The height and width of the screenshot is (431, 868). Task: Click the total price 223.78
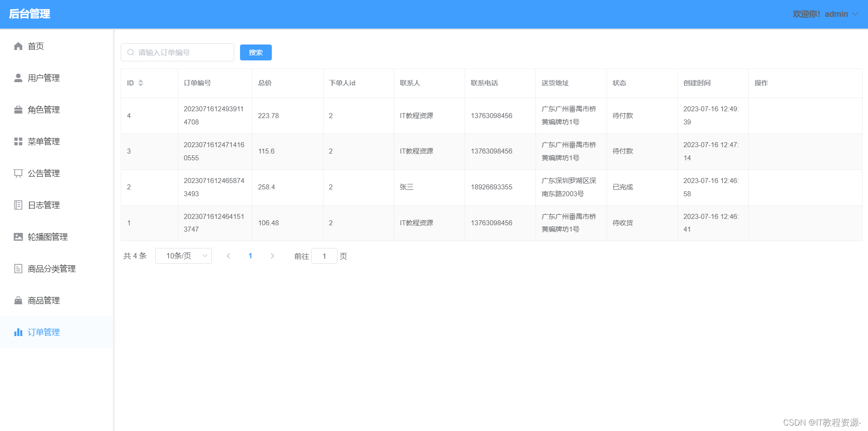click(269, 116)
